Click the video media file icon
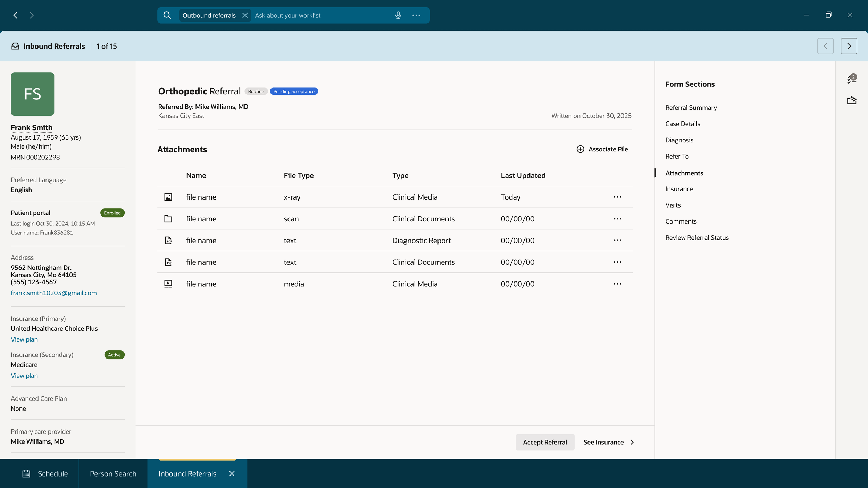This screenshot has width=868, height=488. point(168,284)
